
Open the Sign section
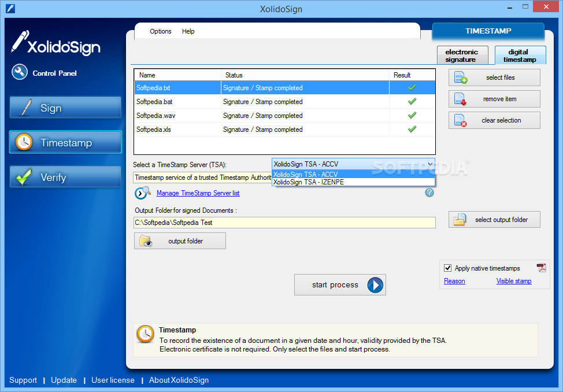pyautogui.click(x=65, y=108)
